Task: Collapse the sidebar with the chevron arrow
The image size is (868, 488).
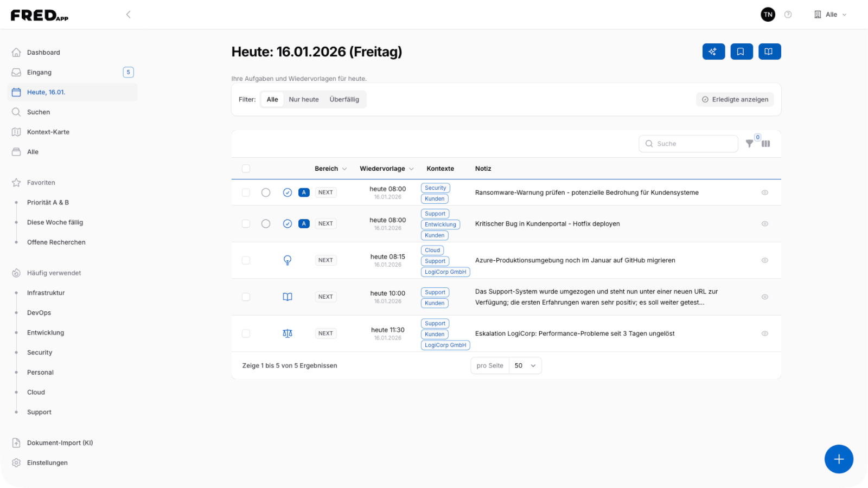Action: (x=129, y=15)
